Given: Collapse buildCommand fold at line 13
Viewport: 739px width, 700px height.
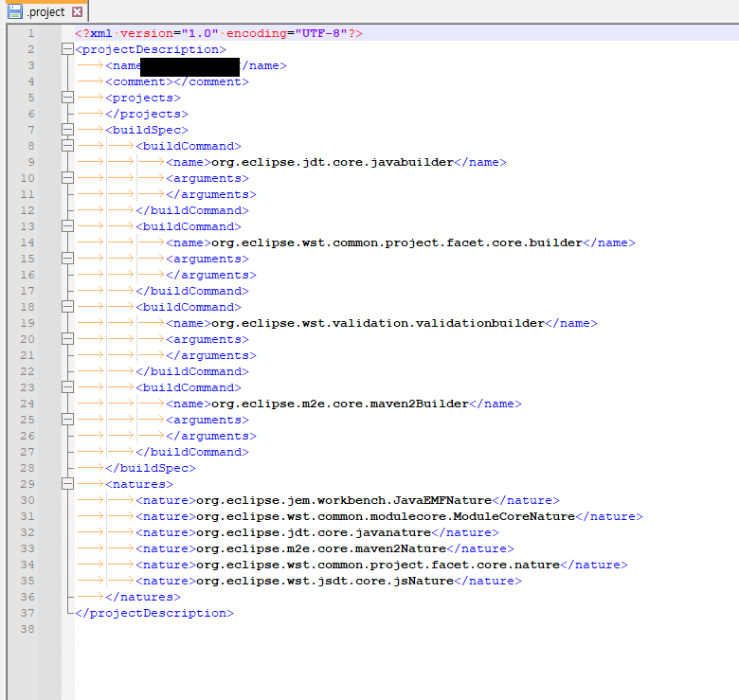Looking at the screenshot, I should 68,226.
